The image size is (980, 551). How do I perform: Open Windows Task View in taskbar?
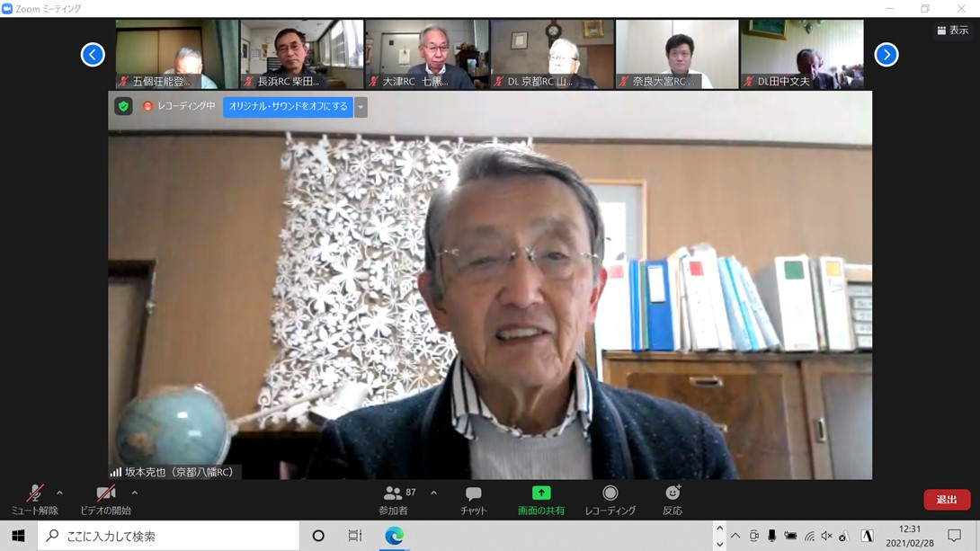(355, 536)
